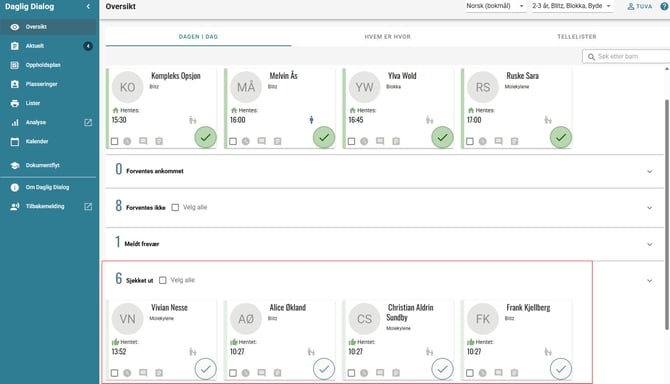The image size is (670, 384).
Task: Click clipboard icon on Ylva Wold card
Action: (396, 141)
